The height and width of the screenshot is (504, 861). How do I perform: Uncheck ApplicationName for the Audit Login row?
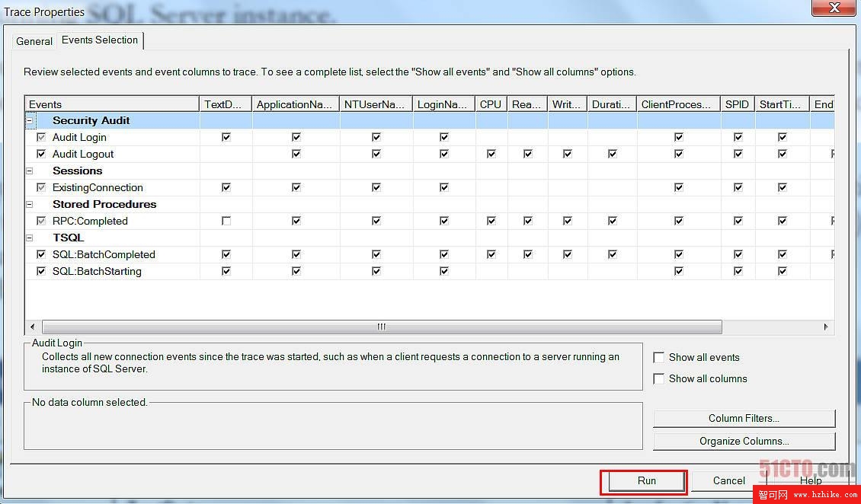[x=296, y=137]
